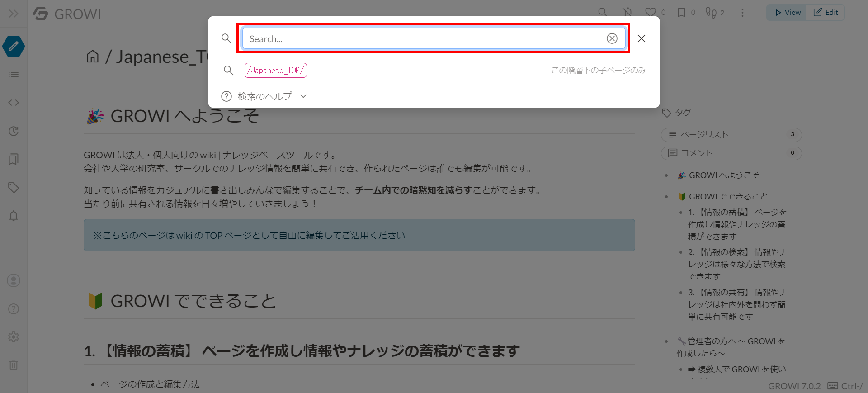Switch to Edit mode
This screenshot has height=393, width=868.
point(826,13)
